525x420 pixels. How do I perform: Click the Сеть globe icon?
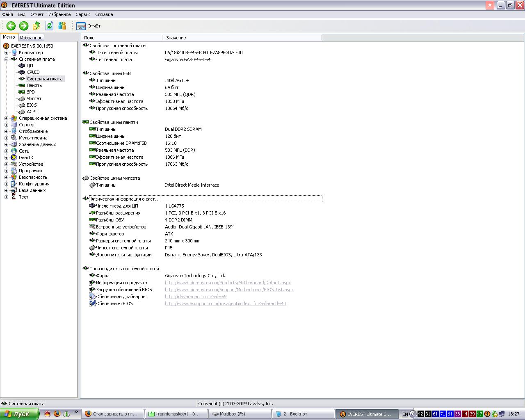[14, 151]
